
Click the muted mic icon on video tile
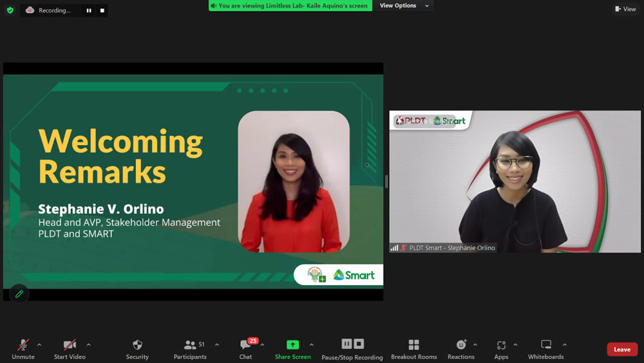coord(403,248)
